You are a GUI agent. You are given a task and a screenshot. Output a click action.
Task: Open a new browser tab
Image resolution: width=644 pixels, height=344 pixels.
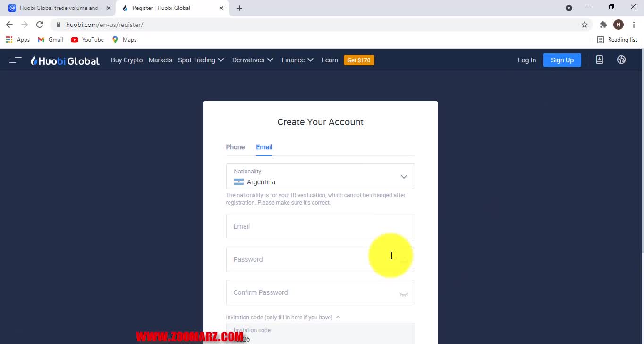click(x=239, y=8)
